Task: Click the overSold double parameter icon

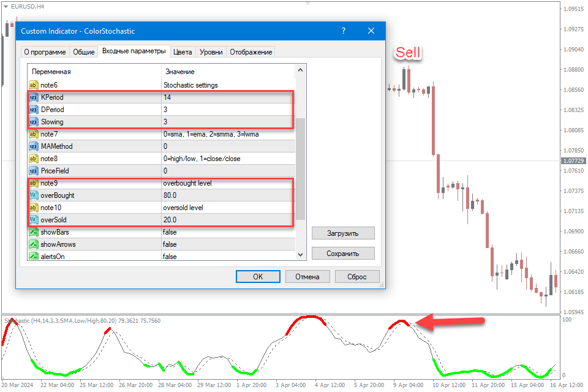Action: coord(34,220)
